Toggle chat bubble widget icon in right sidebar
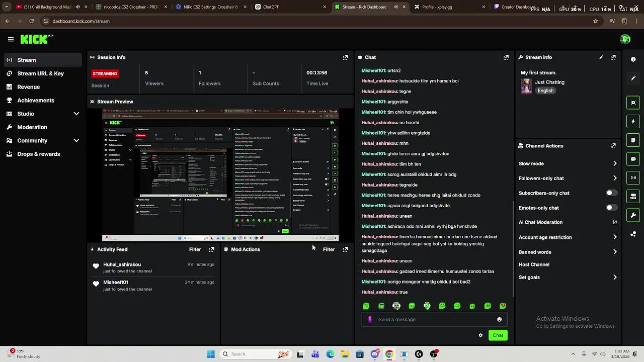Screen dimensions: 644x362 [633, 159]
